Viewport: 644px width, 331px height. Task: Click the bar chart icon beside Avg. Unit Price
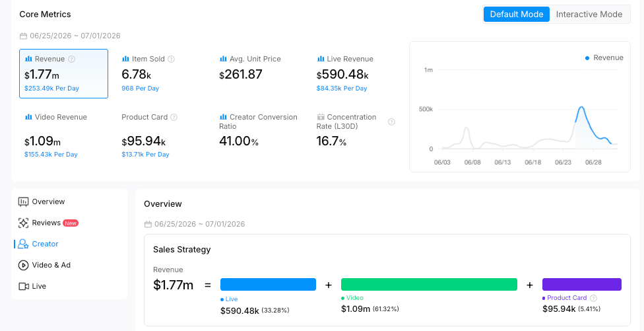tap(223, 59)
